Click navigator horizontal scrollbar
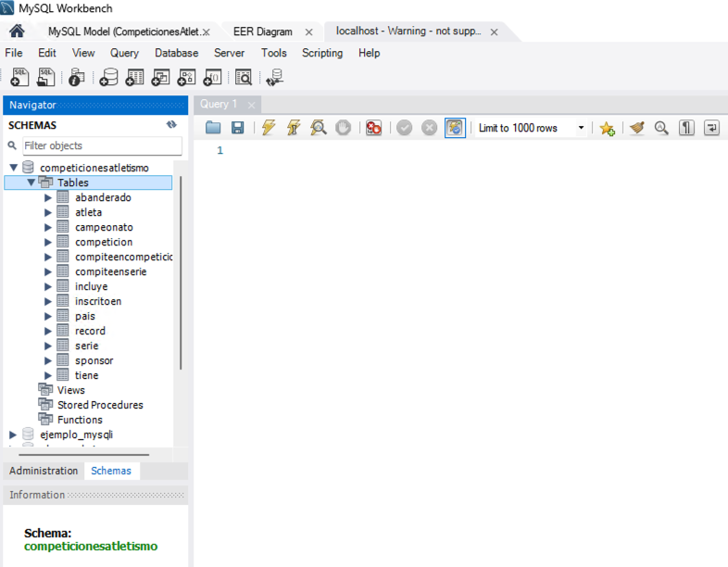The width and height of the screenshot is (728, 567). tap(83, 455)
